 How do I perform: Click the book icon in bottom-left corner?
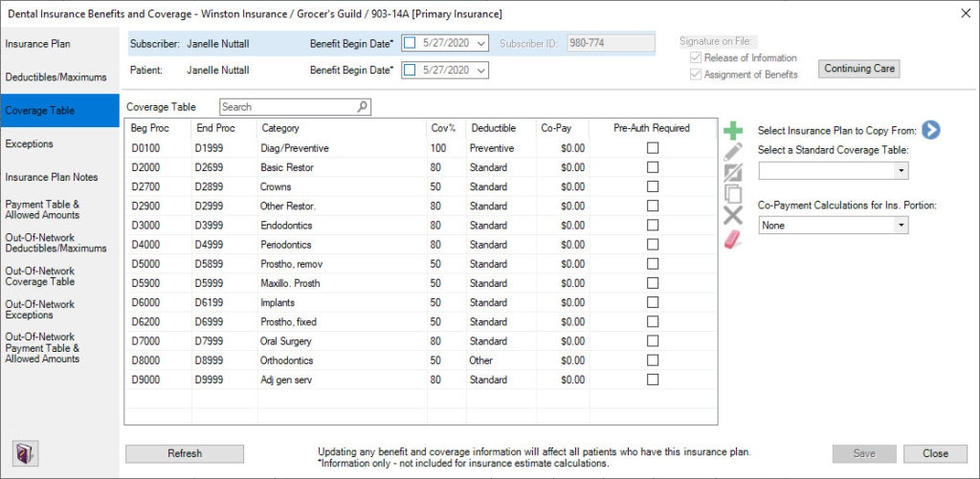24,453
